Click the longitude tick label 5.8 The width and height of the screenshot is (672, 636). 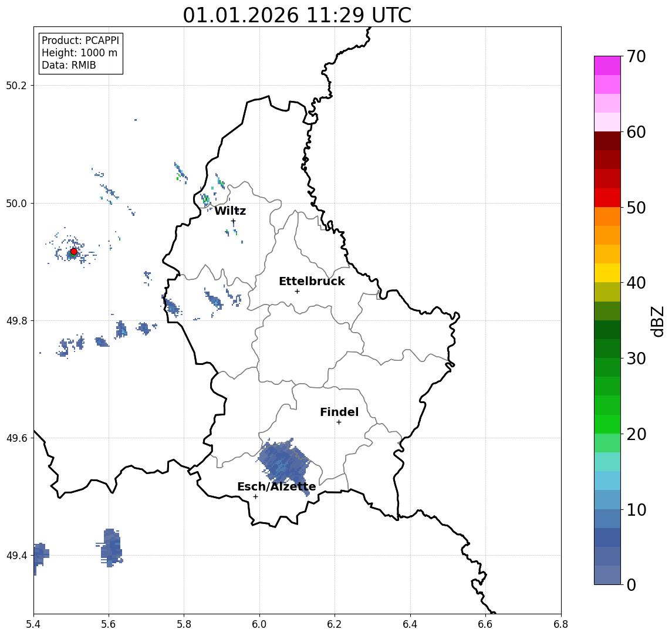(x=184, y=624)
